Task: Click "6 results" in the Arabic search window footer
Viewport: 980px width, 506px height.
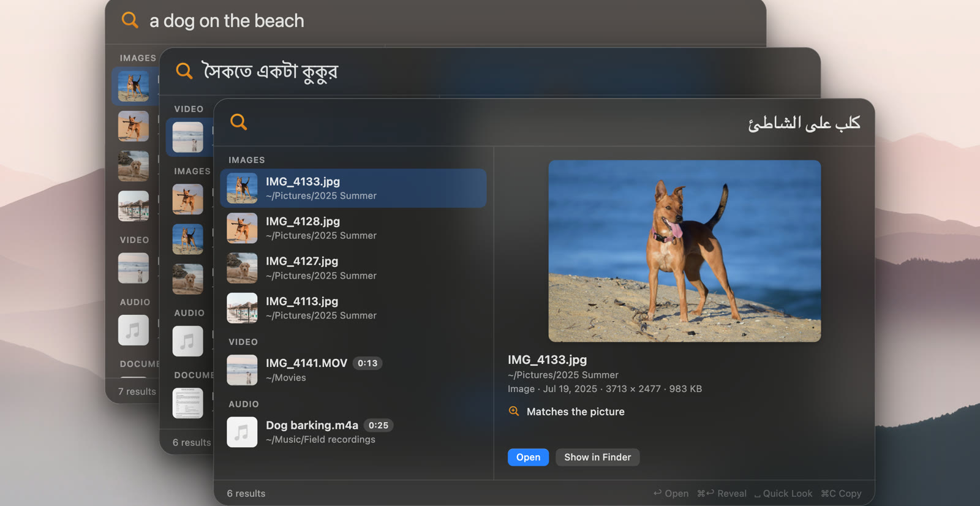Action: (x=246, y=493)
